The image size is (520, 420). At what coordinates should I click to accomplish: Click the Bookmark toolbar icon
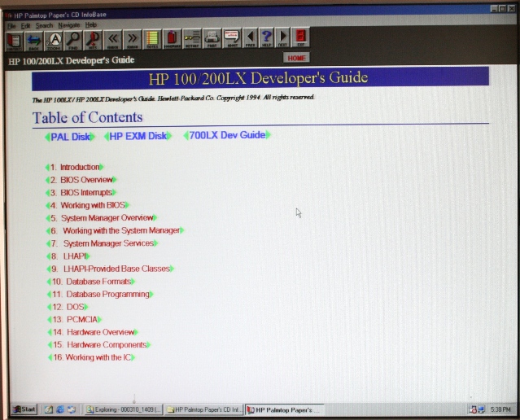click(173, 39)
